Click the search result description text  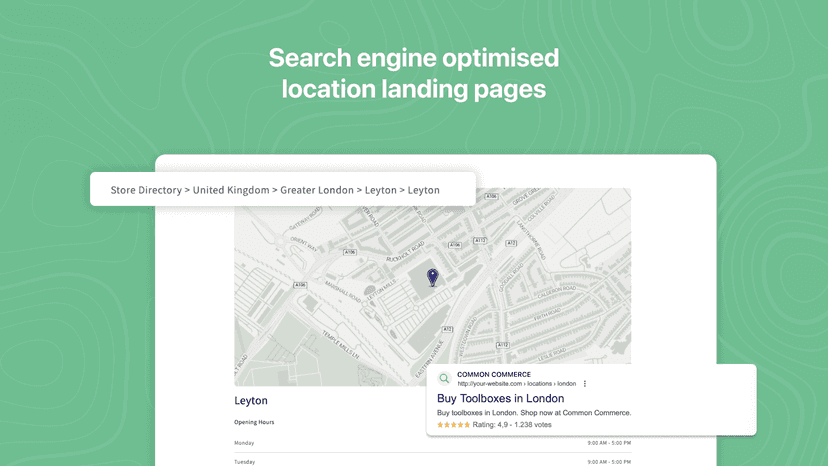(534, 413)
